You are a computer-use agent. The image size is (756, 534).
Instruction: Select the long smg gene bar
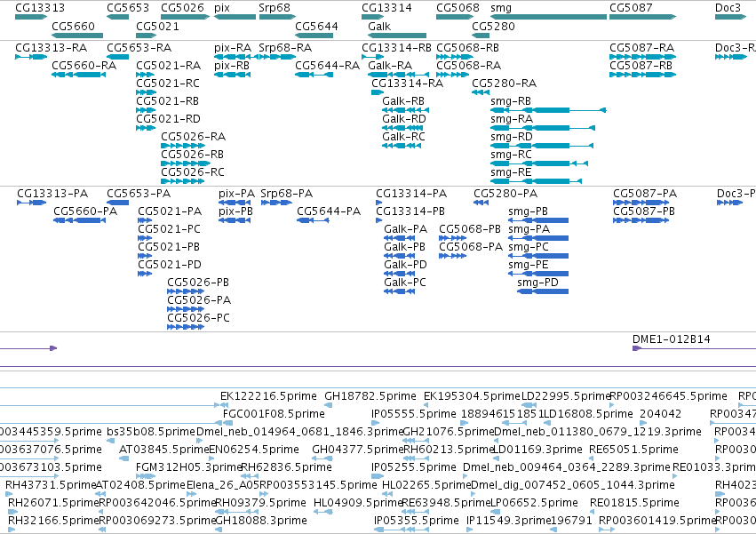coord(548,17)
